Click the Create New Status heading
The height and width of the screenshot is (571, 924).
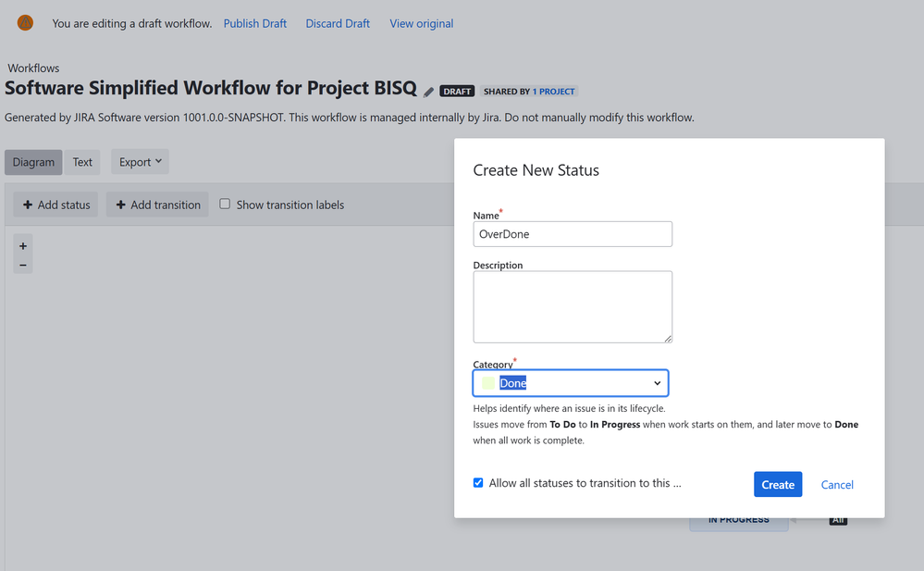[x=536, y=170]
